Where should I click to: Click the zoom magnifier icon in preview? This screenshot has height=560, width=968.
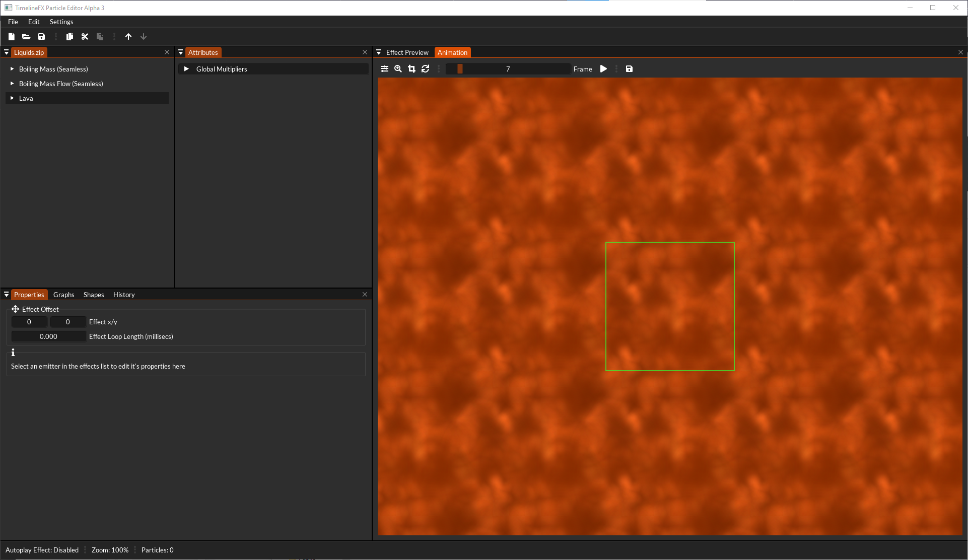[398, 69]
